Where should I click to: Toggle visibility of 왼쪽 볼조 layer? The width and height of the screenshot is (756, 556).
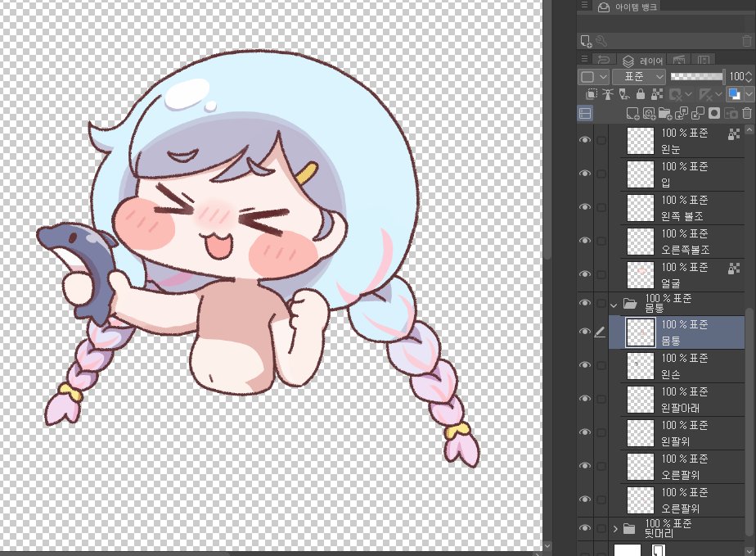(585, 207)
